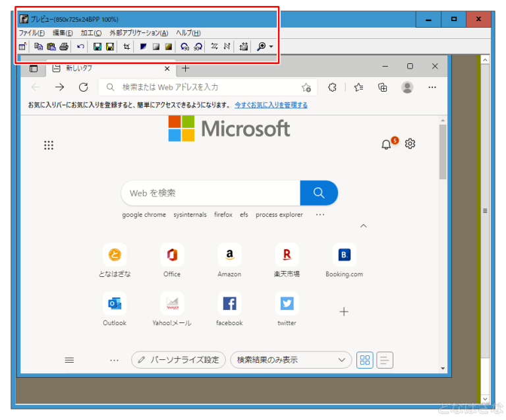The width and height of the screenshot is (506, 420).
Task: Open the となはざな quick link tile
Action: click(115, 260)
